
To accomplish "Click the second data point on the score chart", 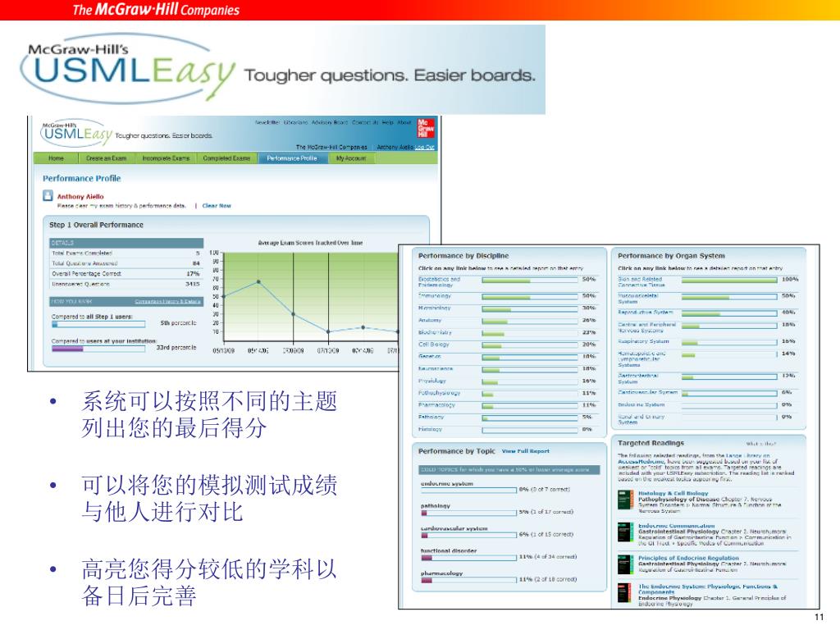I will tap(258, 281).
